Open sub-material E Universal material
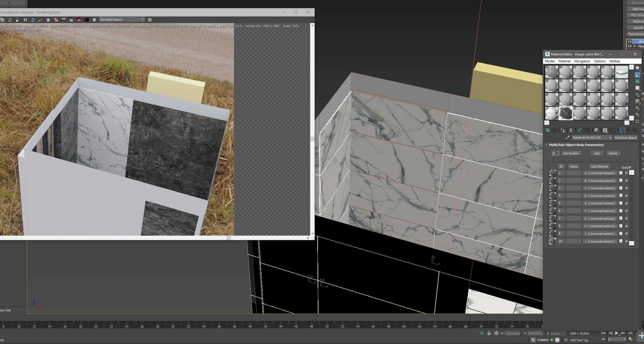 tap(600, 203)
